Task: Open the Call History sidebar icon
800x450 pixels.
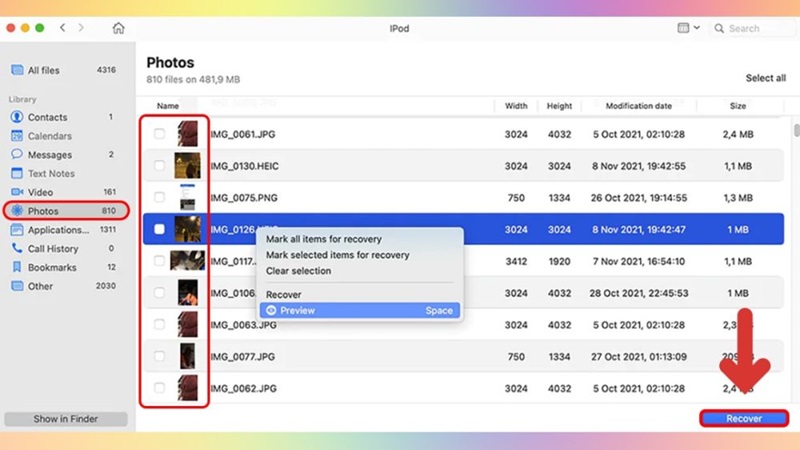Action: pos(17,248)
